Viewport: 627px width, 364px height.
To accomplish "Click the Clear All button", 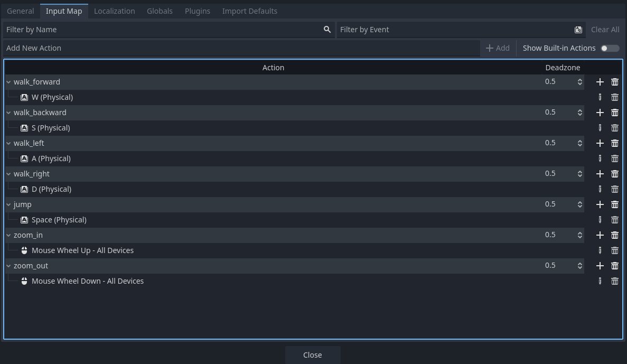I will pyautogui.click(x=605, y=30).
